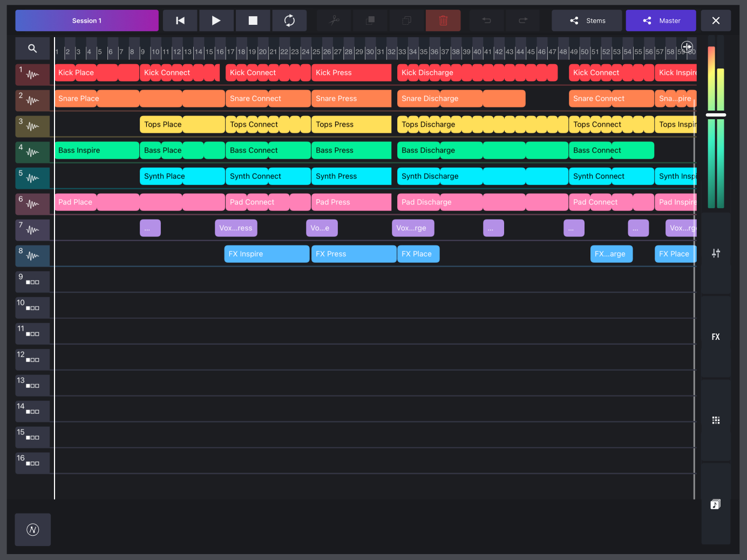The image size is (747, 560).
Task: Open the Session 1 name field
Action: click(x=87, y=21)
